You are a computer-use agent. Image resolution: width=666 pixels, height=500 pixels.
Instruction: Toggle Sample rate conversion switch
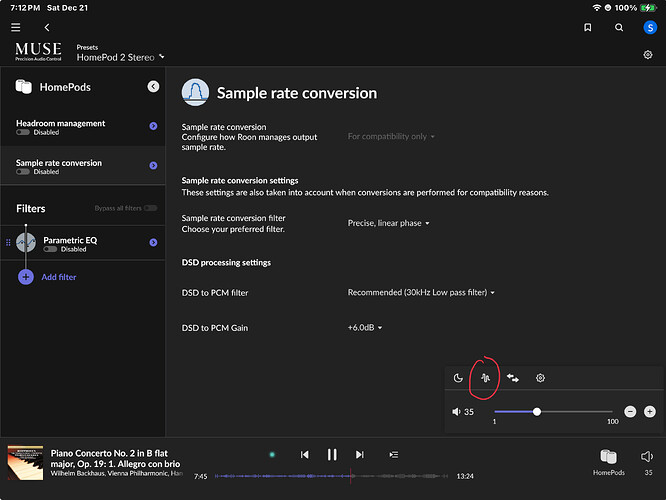(23, 172)
